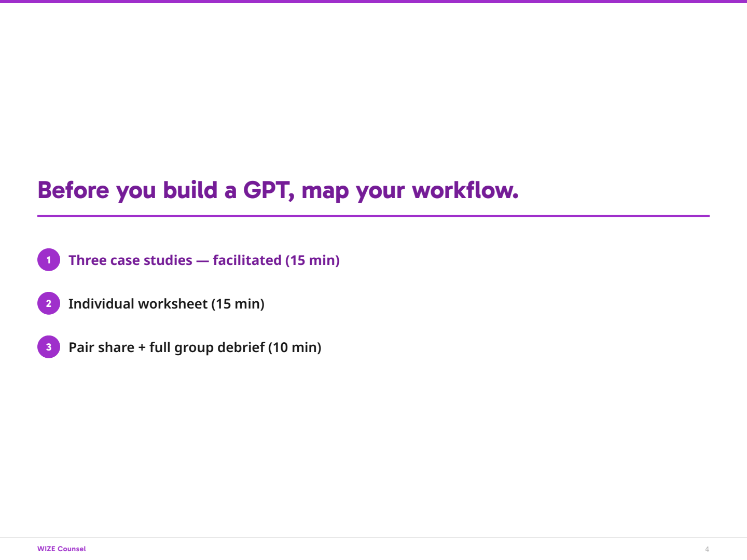Click the word 'workflow.' in the heading
Image resolution: width=747 pixels, height=560 pixels.
tap(465, 190)
